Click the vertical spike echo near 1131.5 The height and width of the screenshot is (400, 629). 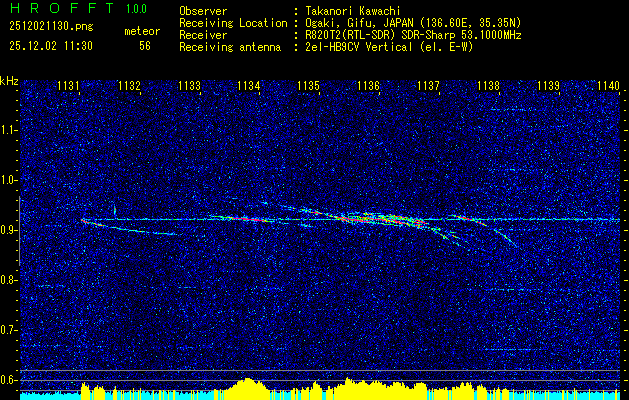pos(114,211)
